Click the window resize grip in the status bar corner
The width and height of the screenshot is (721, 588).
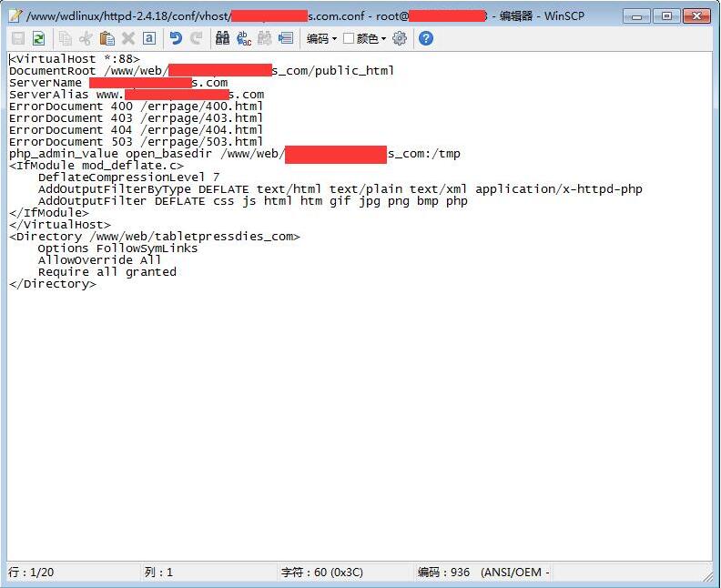pos(706,575)
